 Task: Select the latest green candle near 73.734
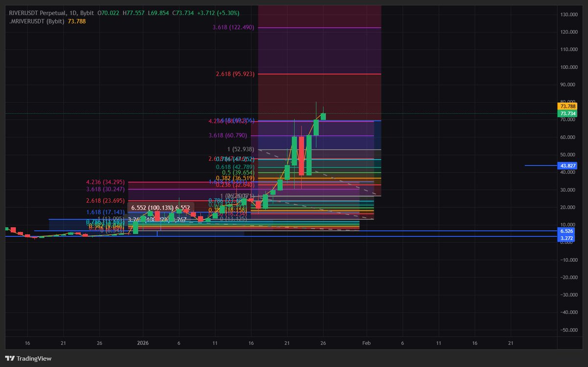click(323, 117)
